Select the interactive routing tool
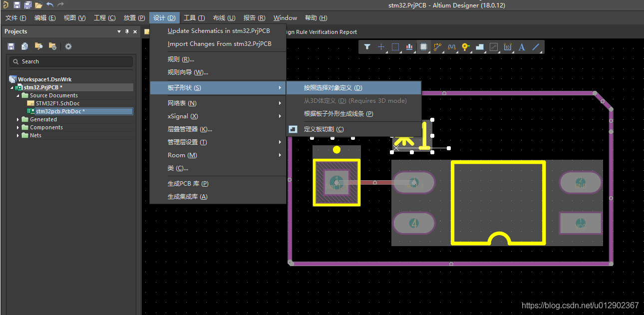The width and height of the screenshot is (644, 315). 438,47
